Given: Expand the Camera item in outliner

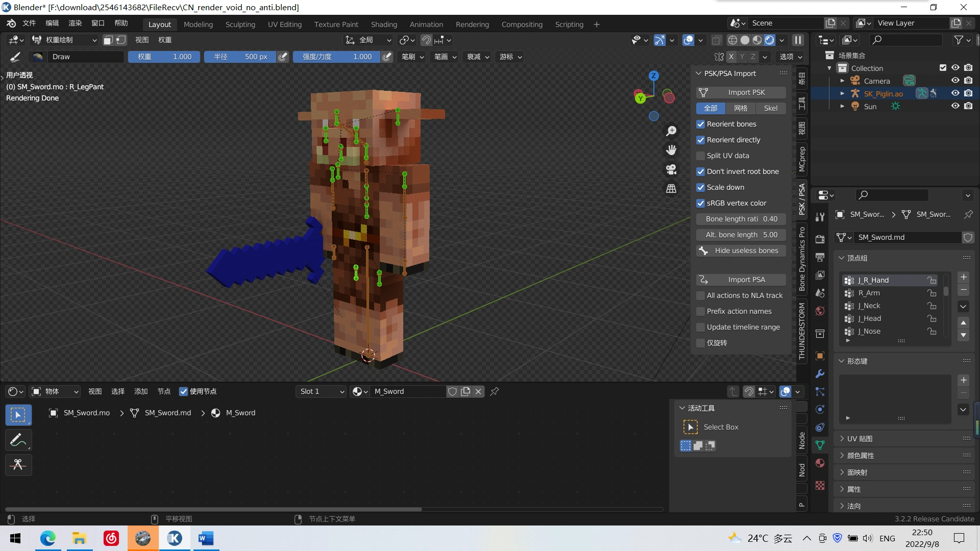Looking at the screenshot, I should point(842,81).
